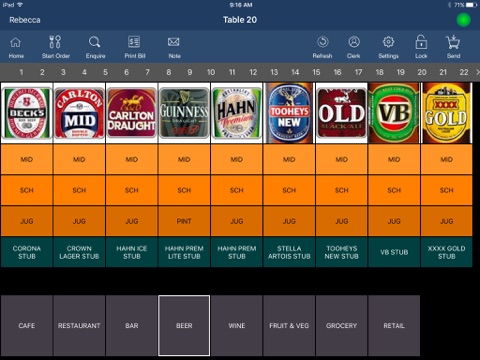The height and width of the screenshot is (360, 480).
Task: Open Settings gear icon
Action: click(388, 42)
